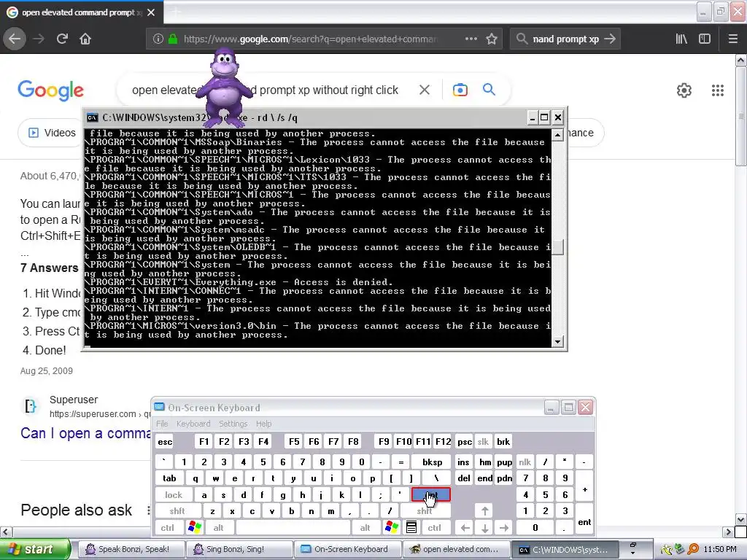Click the spacebar on On-Screen Keyboard

click(x=293, y=528)
